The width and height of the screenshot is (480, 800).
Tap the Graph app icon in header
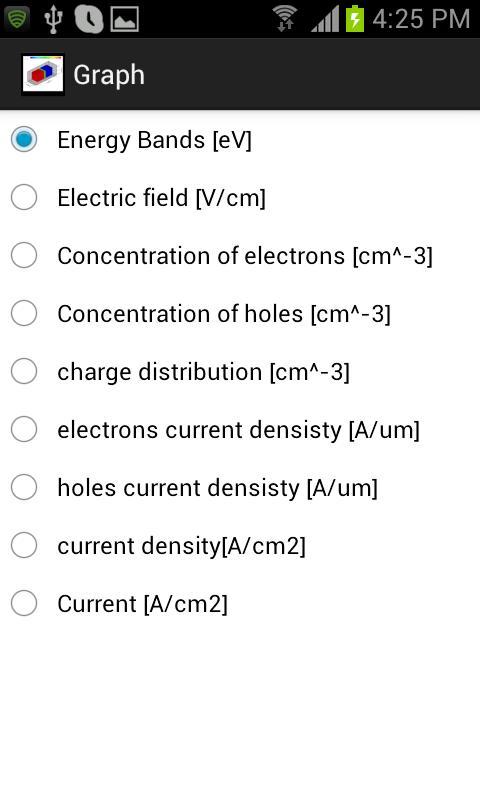point(43,74)
